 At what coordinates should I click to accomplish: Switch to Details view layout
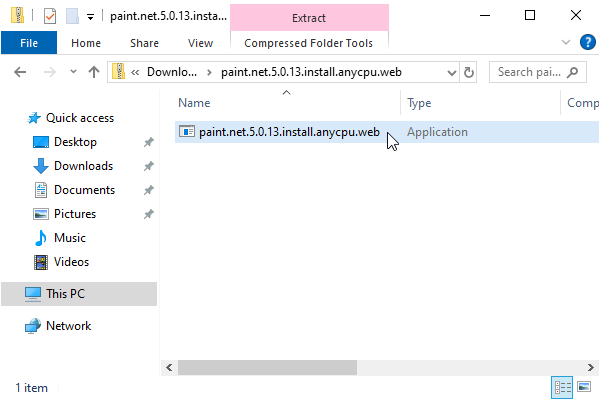tap(562, 387)
